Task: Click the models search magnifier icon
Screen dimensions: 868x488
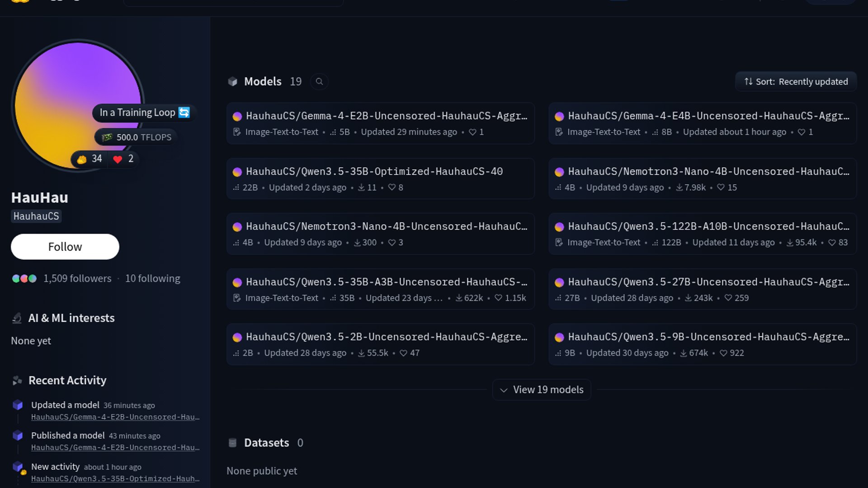Action: tap(319, 82)
